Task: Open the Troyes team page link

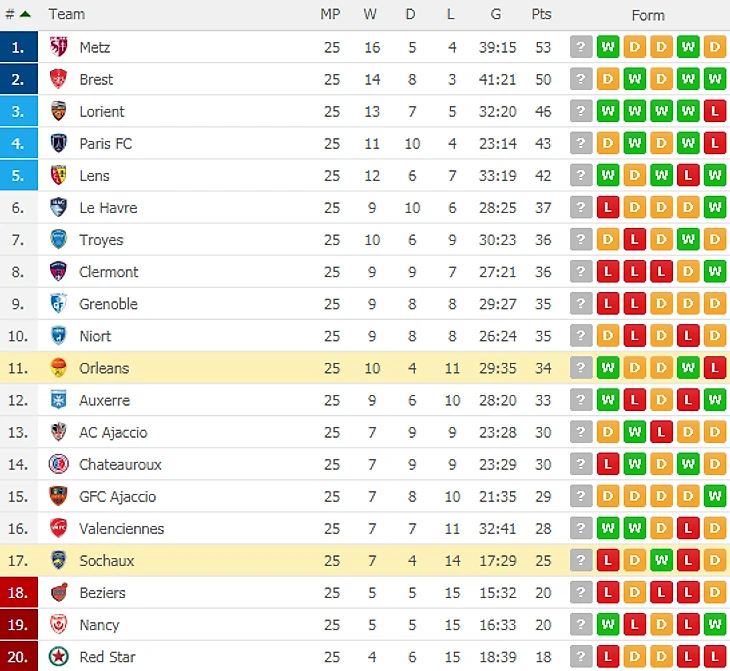Action: coord(101,240)
